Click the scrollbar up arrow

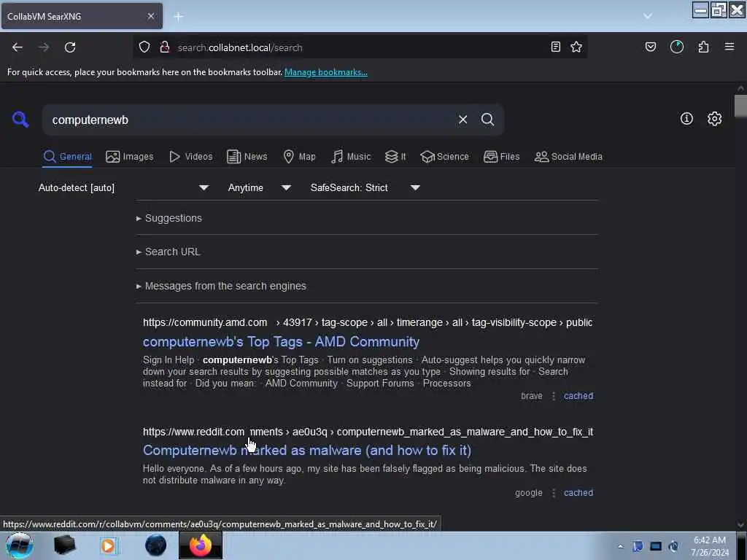tap(740, 88)
